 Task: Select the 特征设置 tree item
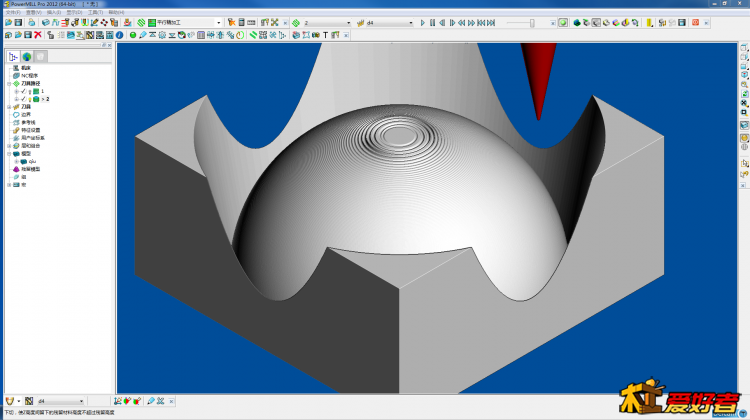[x=31, y=130]
